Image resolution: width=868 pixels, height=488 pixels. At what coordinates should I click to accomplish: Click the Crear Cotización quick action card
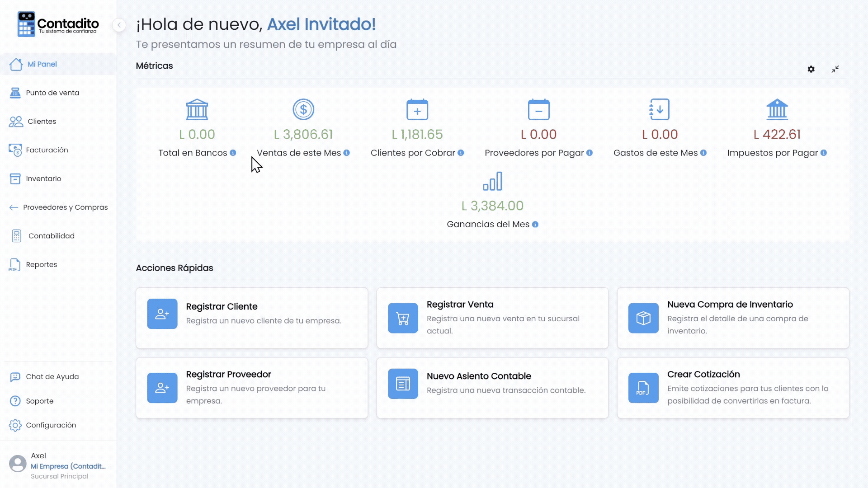pyautogui.click(x=733, y=388)
